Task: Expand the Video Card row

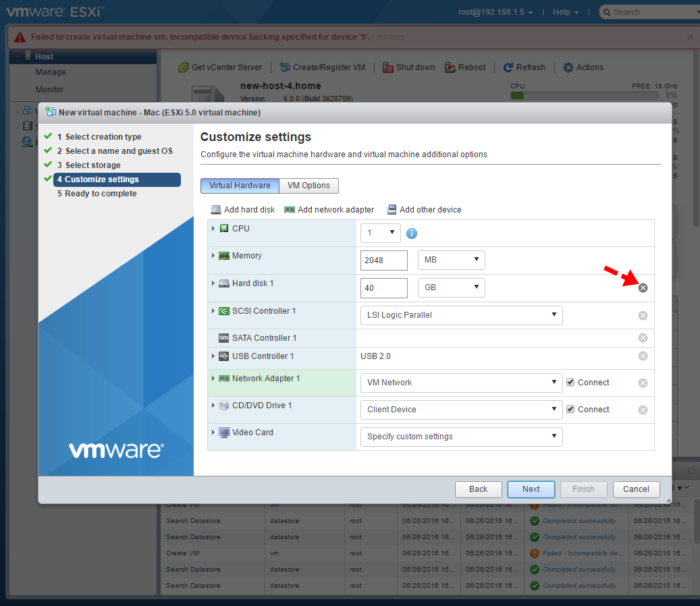Action: [x=213, y=433]
